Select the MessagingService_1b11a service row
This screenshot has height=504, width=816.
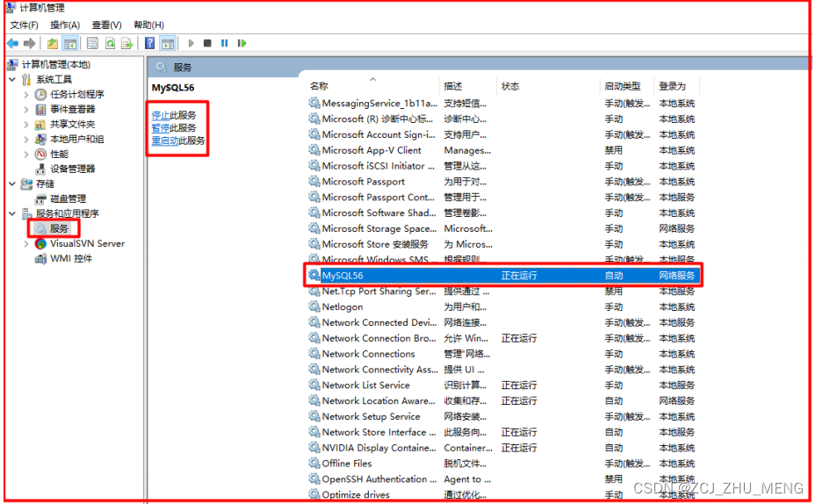502,104
